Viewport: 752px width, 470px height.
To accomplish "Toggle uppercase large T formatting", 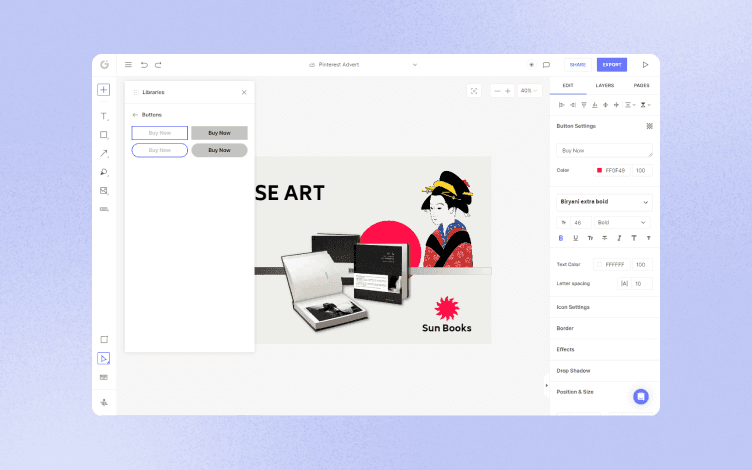I will [634, 238].
